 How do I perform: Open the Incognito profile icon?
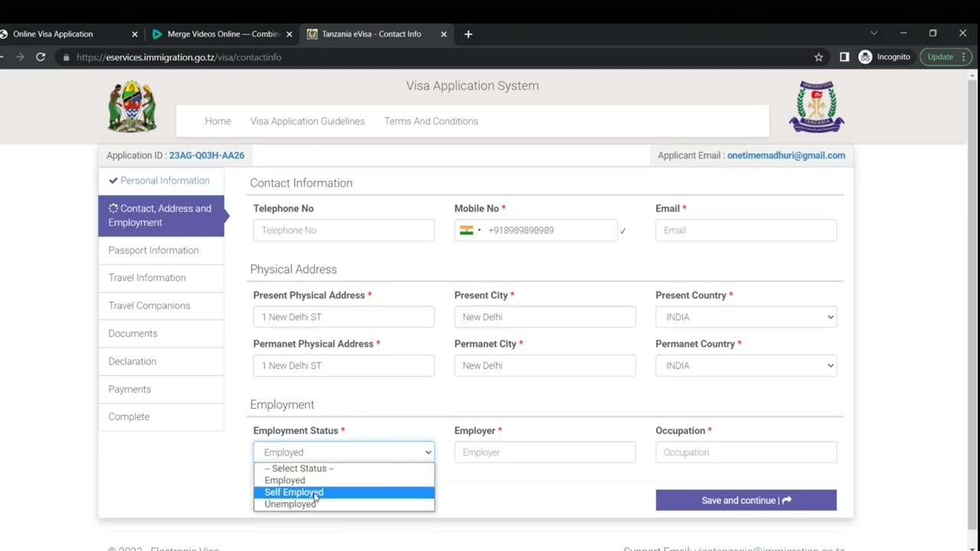pyautogui.click(x=865, y=57)
